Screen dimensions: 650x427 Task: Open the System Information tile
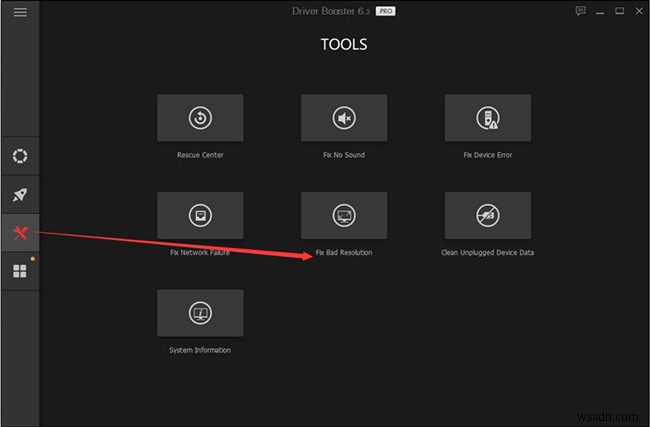(x=200, y=313)
